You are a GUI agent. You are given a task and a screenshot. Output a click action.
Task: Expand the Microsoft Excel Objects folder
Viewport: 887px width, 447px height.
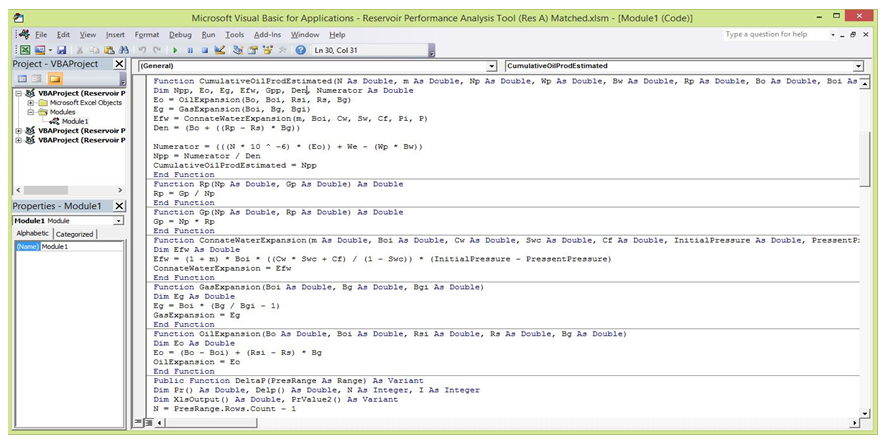pyautogui.click(x=31, y=103)
